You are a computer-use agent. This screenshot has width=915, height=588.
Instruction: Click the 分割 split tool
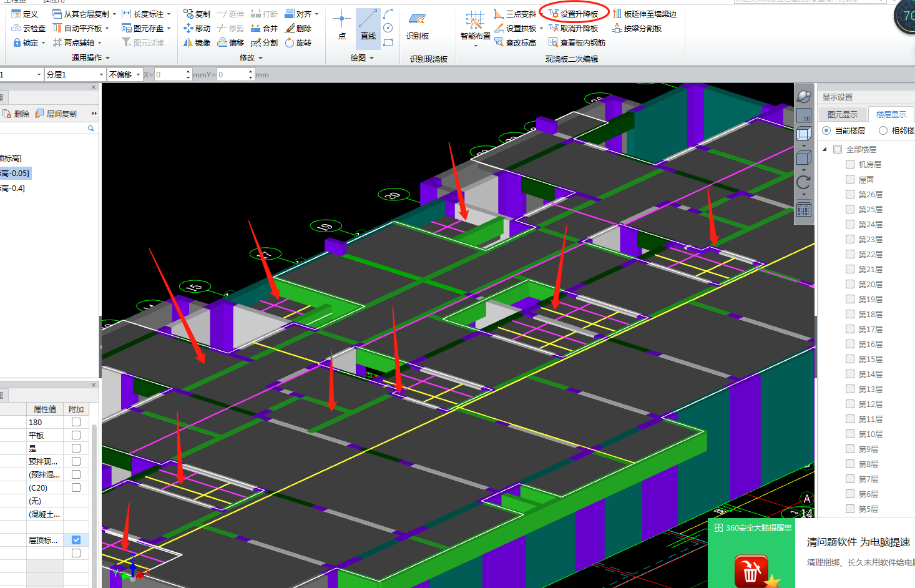point(264,42)
